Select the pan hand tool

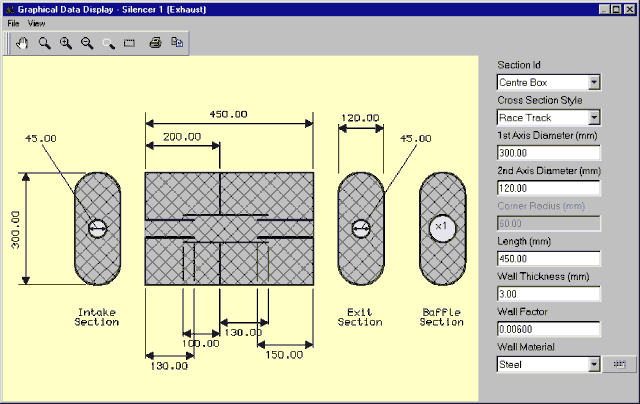[x=22, y=43]
